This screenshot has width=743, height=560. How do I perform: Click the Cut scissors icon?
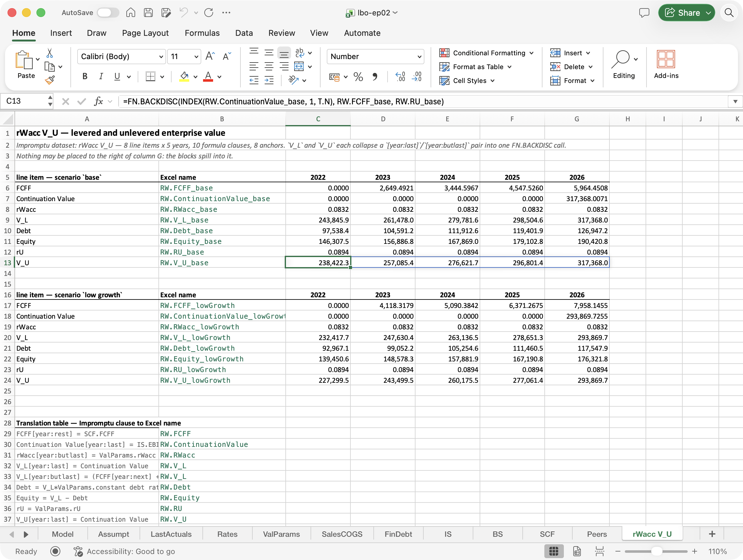tap(50, 53)
